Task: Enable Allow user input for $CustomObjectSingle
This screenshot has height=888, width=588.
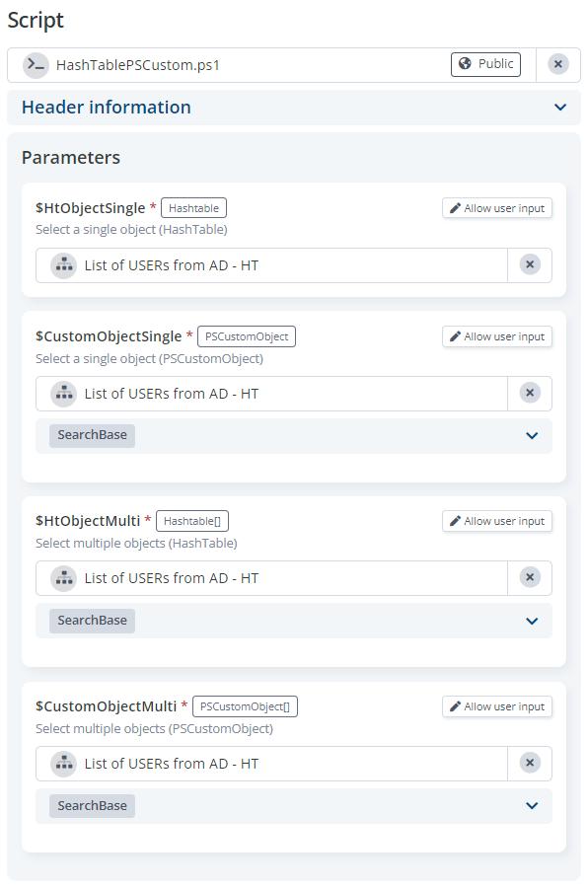Action: click(497, 336)
